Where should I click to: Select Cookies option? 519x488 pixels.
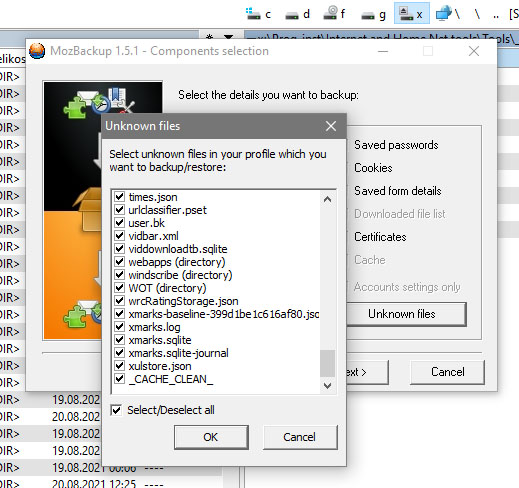point(373,168)
